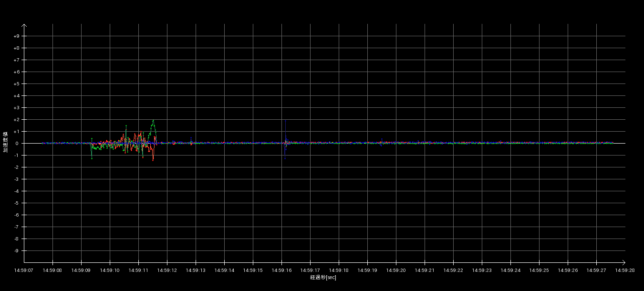
Task: Click the 14:59:10 time tick label
Action: (110, 270)
